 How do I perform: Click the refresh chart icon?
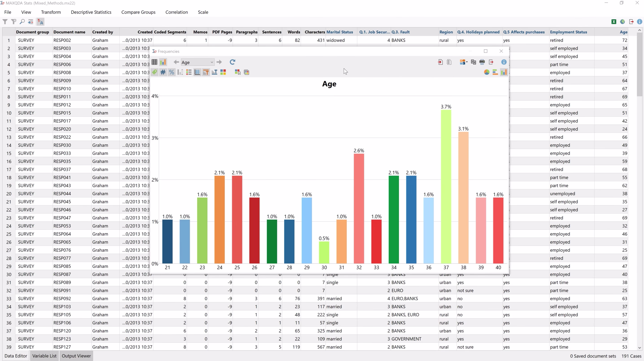232,62
